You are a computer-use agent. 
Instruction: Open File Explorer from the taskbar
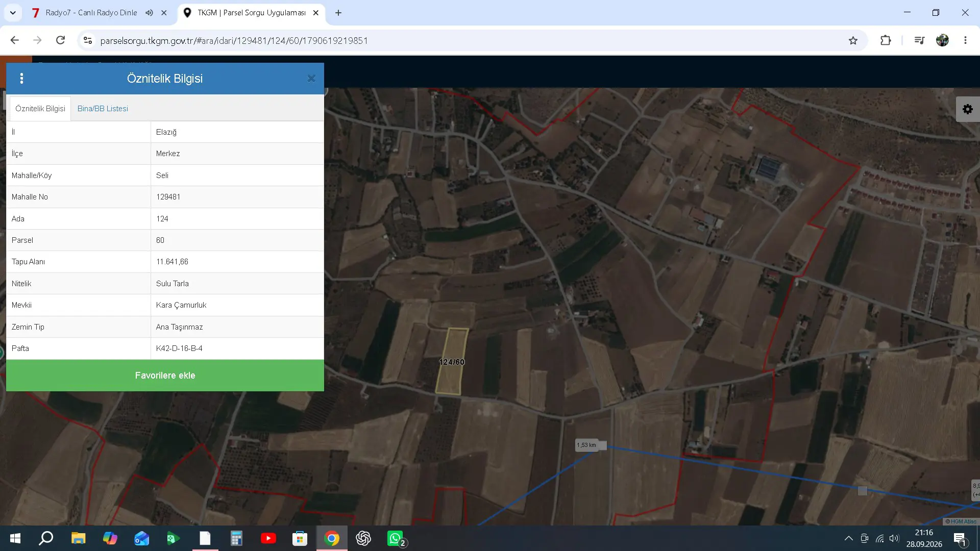click(x=78, y=538)
